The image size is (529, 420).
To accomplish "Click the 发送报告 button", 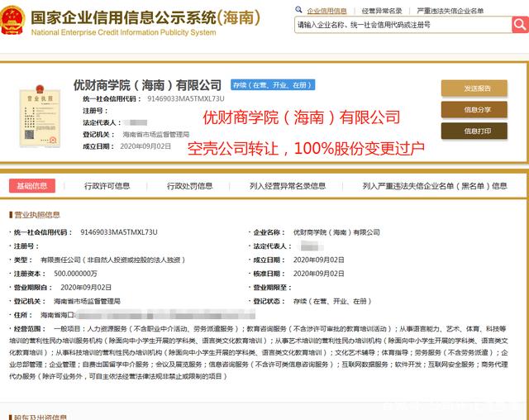I will pyautogui.click(x=474, y=88).
